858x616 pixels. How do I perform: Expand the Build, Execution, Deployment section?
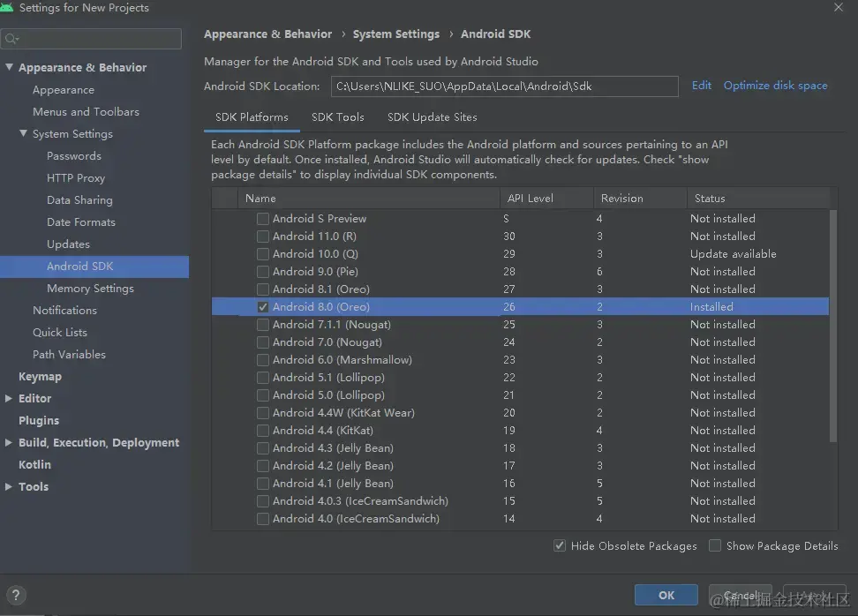point(9,443)
